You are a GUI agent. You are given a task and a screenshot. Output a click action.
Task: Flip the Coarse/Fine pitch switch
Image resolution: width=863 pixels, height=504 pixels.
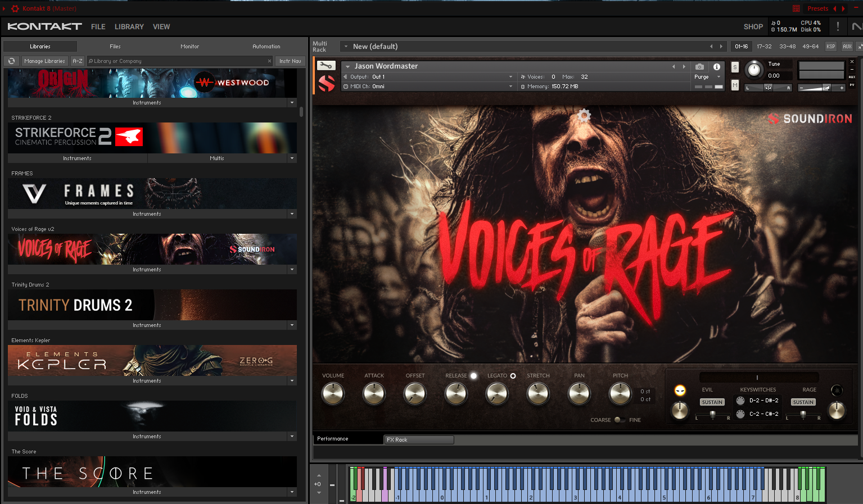[x=619, y=420]
